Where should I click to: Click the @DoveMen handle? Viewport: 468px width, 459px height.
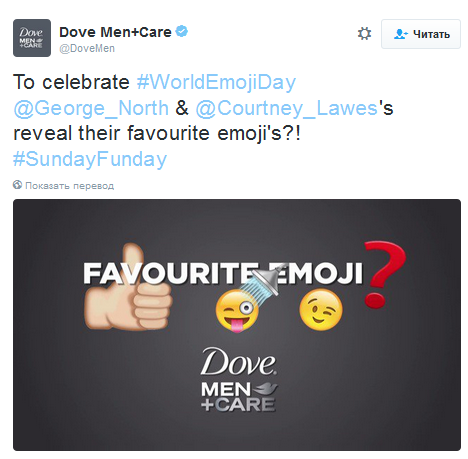87,49
